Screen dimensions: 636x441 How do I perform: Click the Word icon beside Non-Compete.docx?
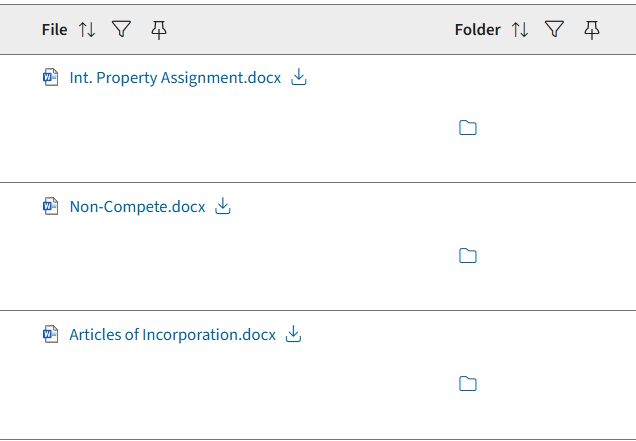pyautogui.click(x=51, y=207)
